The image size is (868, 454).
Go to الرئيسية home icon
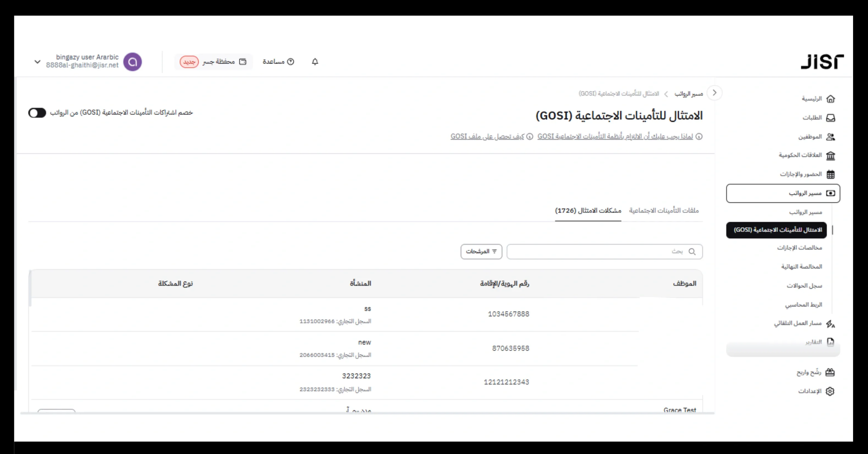pyautogui.click(x=831, y=99)
